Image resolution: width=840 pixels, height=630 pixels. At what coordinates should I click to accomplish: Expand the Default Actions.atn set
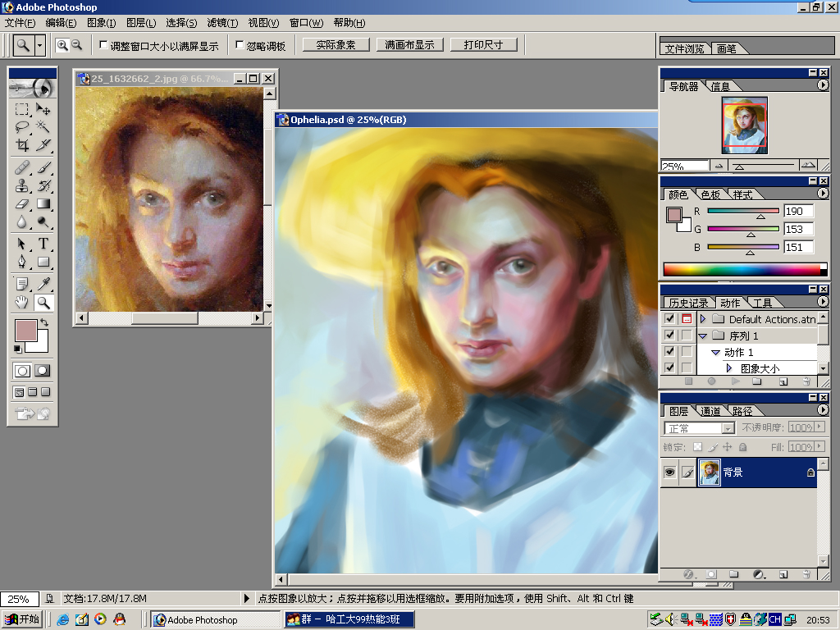[x=703, y=319]
